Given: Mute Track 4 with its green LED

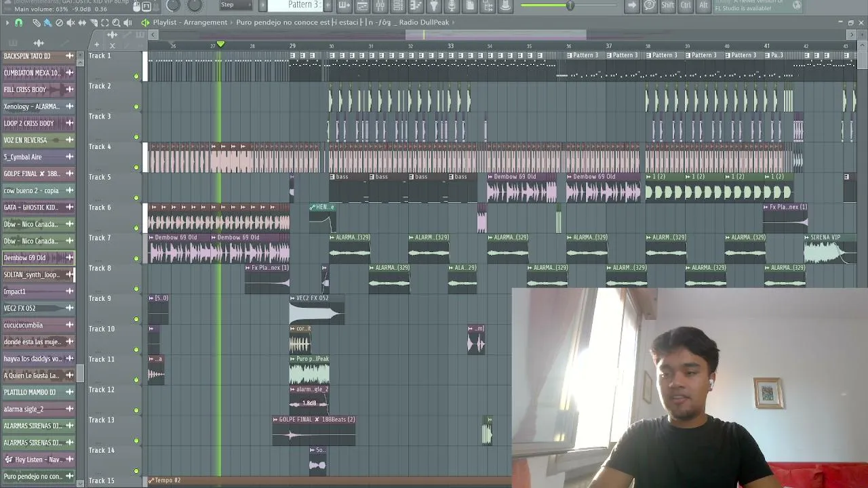Looking at the screenshot, I should pyautogui.click(x=136, y=167).
